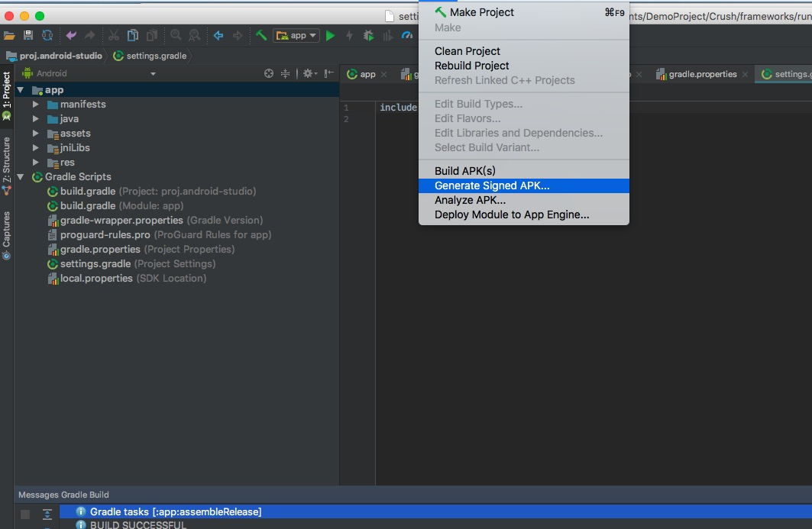This screenshot has height=529, width=812.
Task: Click the Debug app bug icon
Action: pyautogui.click(x=368, y=36)
